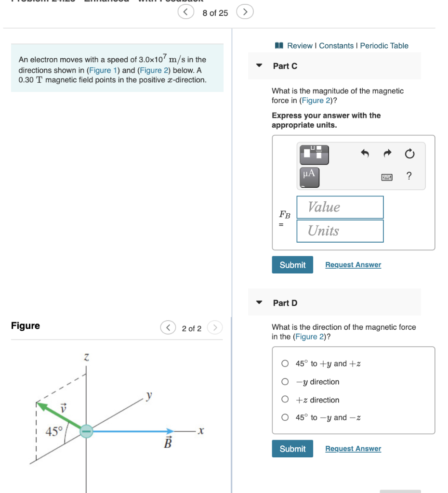Collapse the Part D section
Viewport: 448px width, 493px height.
(259, 303)
